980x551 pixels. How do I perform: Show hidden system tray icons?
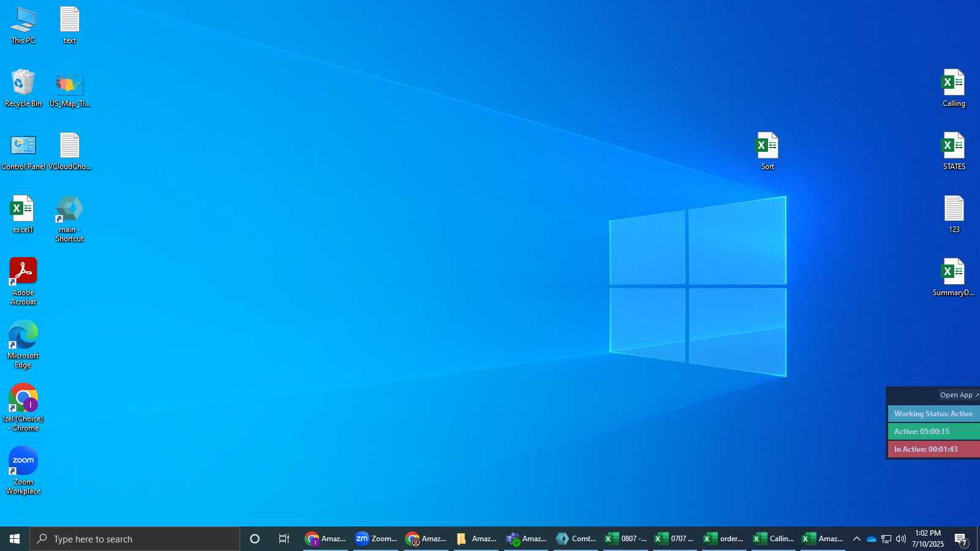click(x=857, y=539)
